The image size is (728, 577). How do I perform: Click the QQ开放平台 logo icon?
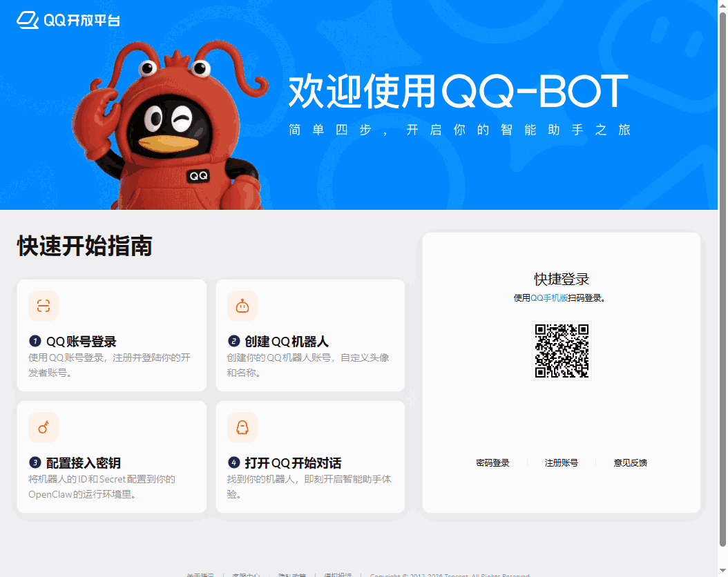(26, 21)
